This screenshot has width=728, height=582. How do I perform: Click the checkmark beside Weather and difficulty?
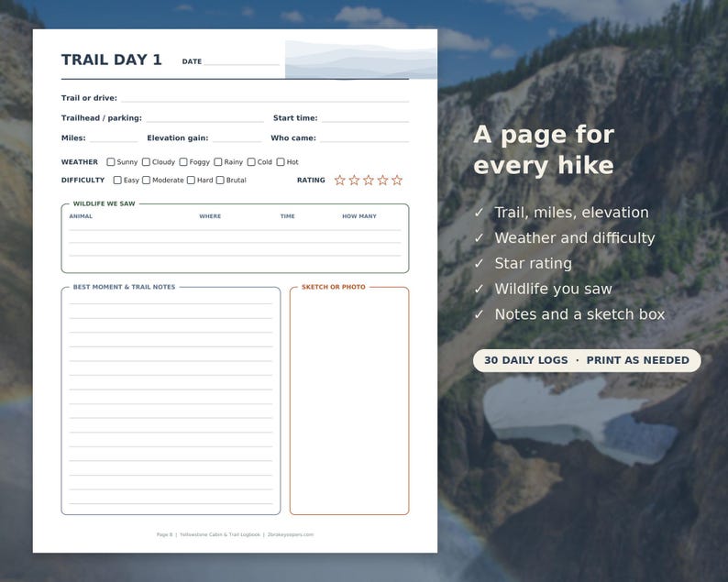click(480, 238)
